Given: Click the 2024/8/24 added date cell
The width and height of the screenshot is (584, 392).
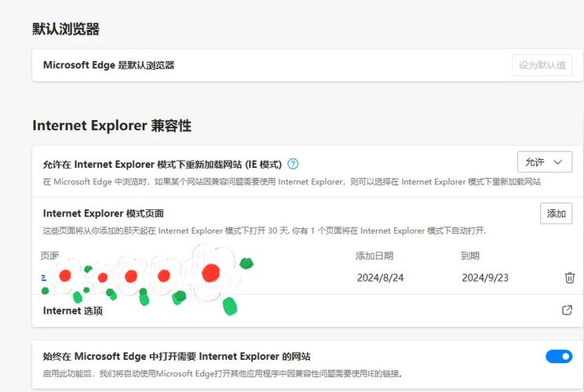Looking at the screenshot, I should pos(380,278).
